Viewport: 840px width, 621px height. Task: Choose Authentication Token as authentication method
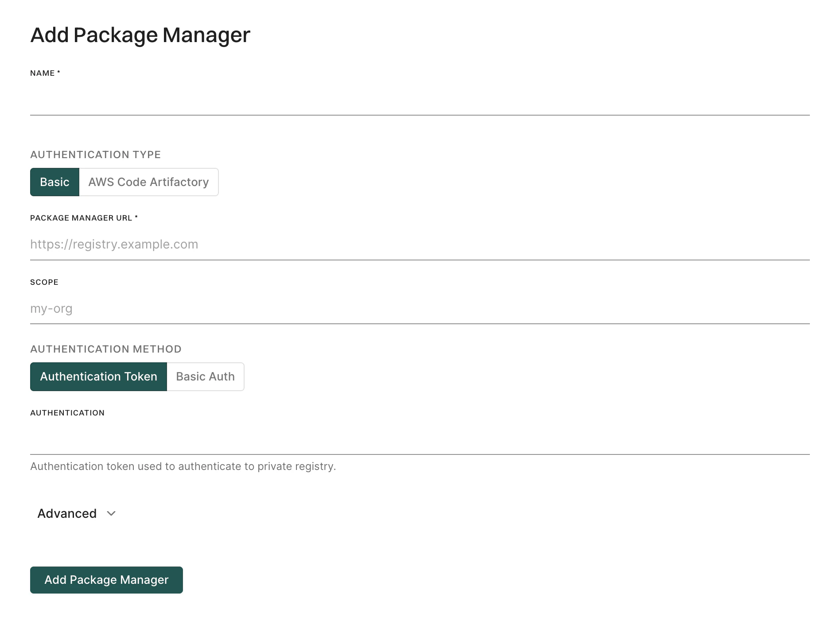point(98,376)
